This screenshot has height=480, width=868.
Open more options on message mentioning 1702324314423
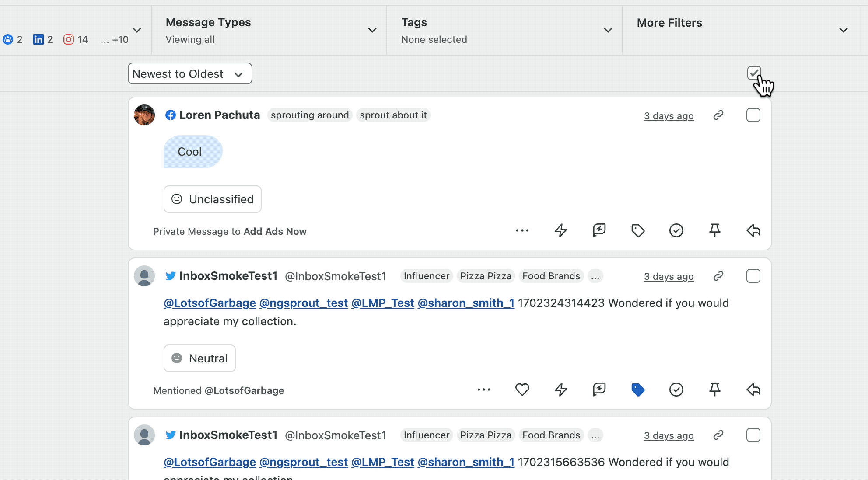(x=484, y=390)
